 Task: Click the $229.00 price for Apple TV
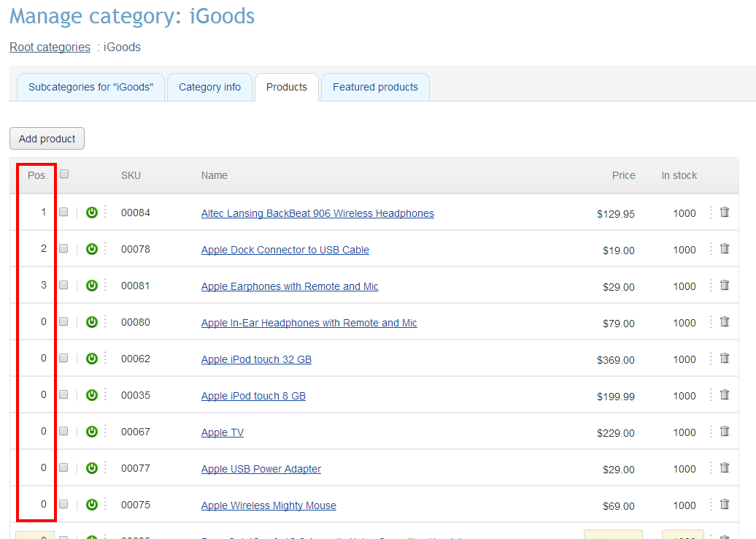tap(616, 433)
